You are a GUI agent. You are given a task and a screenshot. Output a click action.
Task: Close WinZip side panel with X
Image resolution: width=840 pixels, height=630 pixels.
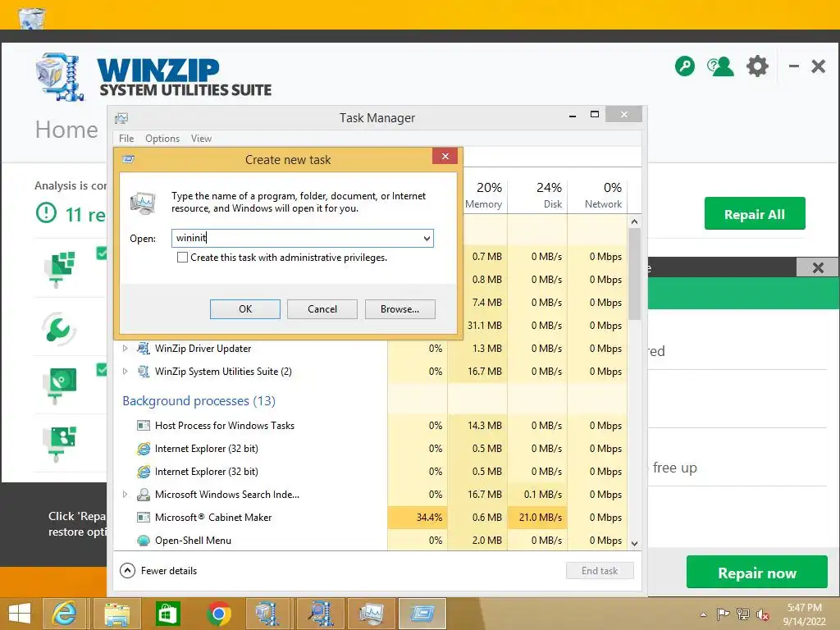818,267
